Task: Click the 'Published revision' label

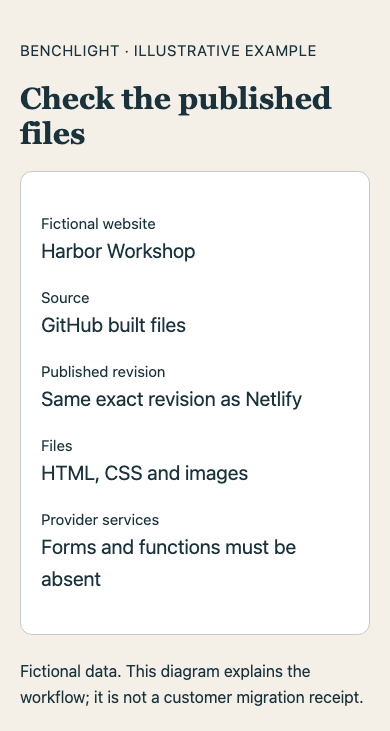Action: [x=103, y=372]
